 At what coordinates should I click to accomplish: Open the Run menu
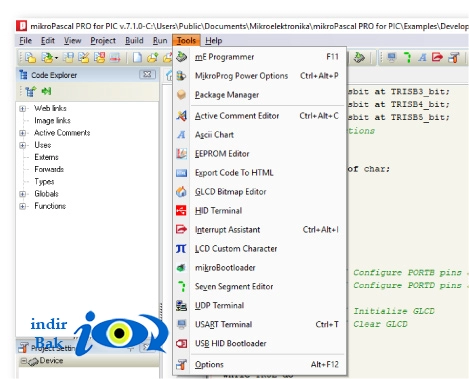click(x=160, y=41)
